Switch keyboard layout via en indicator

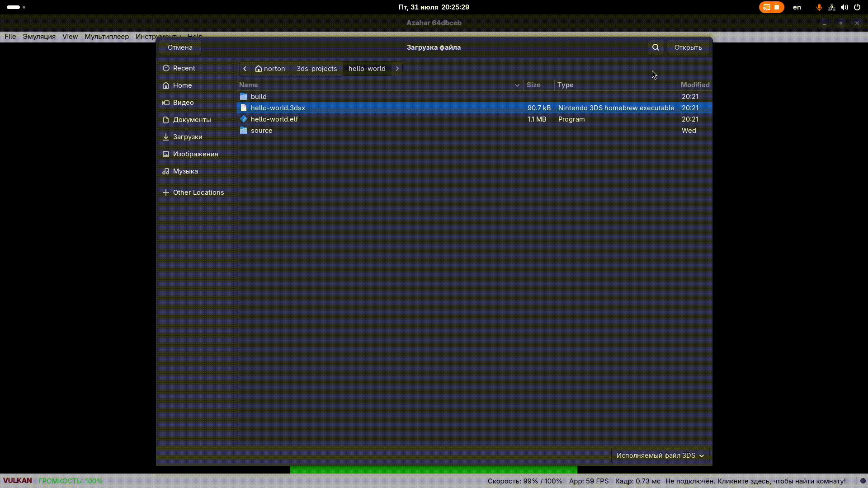point(797,7)
